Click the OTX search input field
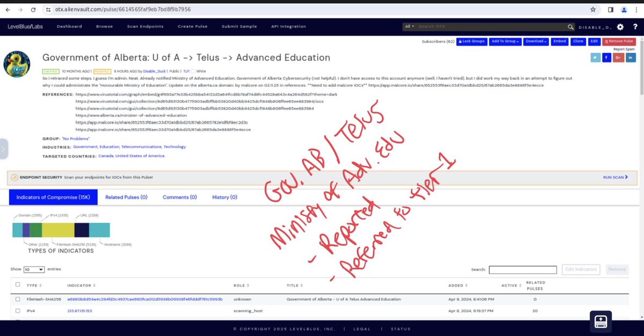The image size is (644, 336). tap(491, 27)
